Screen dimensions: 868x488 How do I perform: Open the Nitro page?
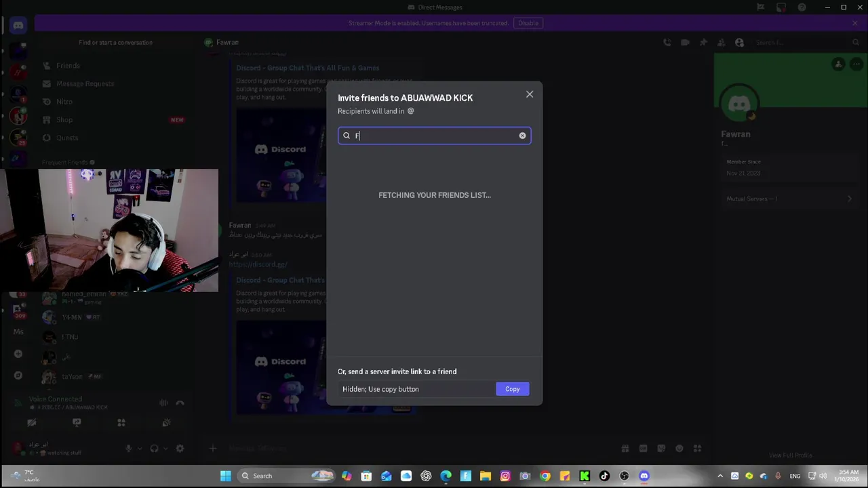point(64,102)
